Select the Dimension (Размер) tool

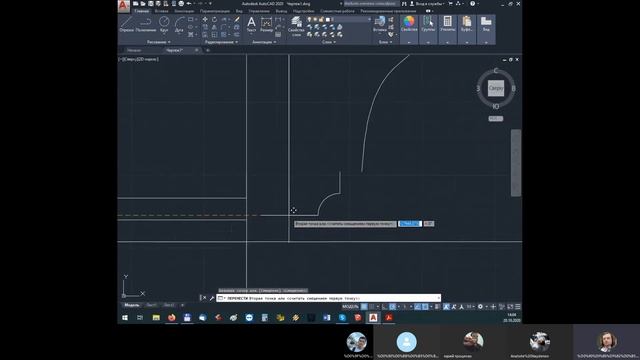click(267, 24)
